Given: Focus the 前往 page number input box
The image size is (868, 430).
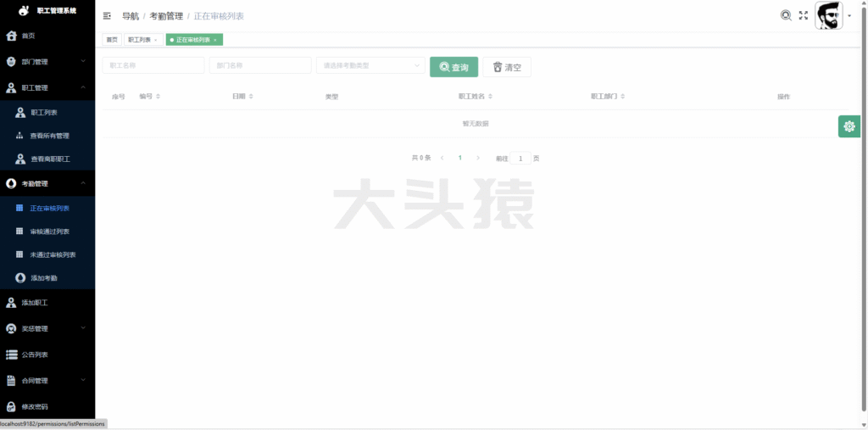Looking at the screenshot, I should [x=520, y=159].
